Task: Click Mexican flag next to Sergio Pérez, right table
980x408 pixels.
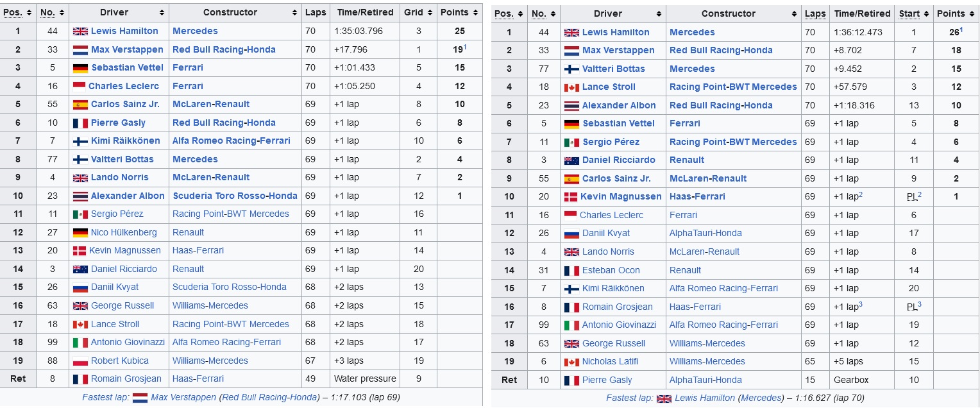Action: pyautogui.click(x=571, y=142)
